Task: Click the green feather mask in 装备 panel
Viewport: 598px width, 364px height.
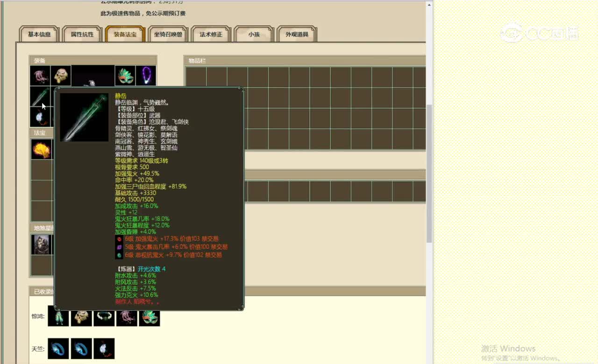Action: (125, 76)
